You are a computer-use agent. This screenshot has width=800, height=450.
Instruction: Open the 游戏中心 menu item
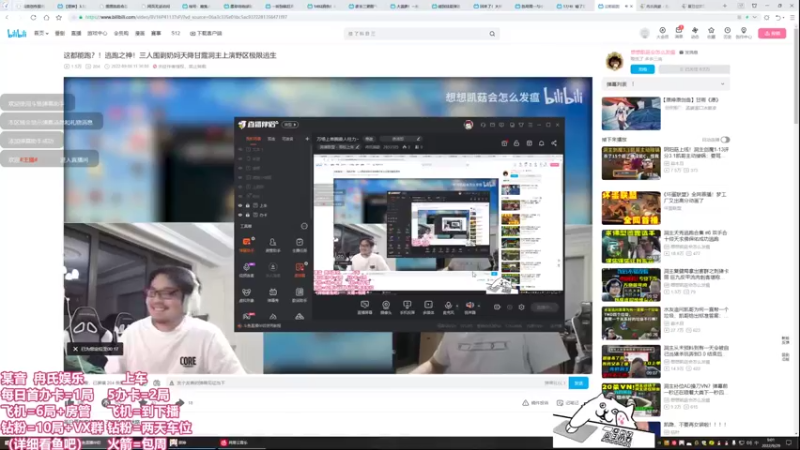tap(97, 34)
